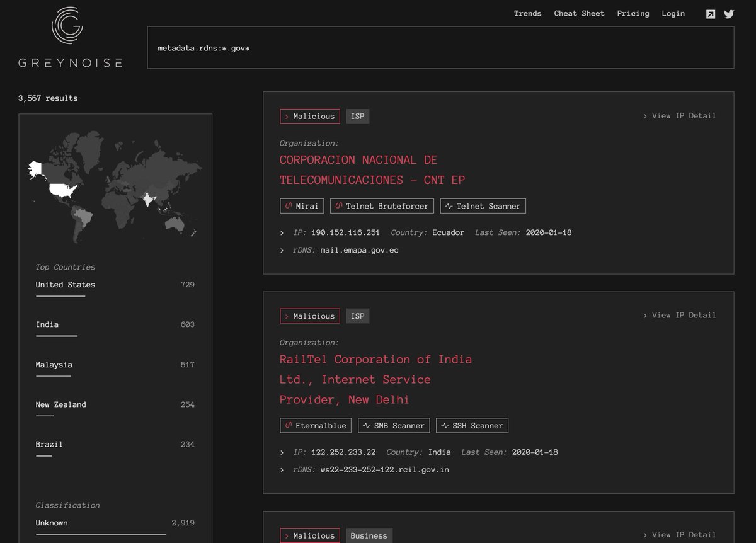
Task: Open CORPORACION NACIONAL DE TELECOMUNICACIONES organization
Action: coord(372,170)
